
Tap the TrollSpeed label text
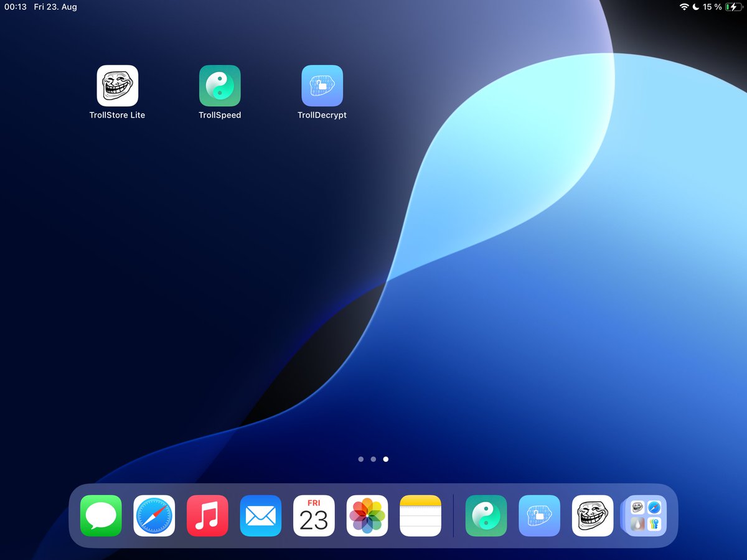point(220,115)
